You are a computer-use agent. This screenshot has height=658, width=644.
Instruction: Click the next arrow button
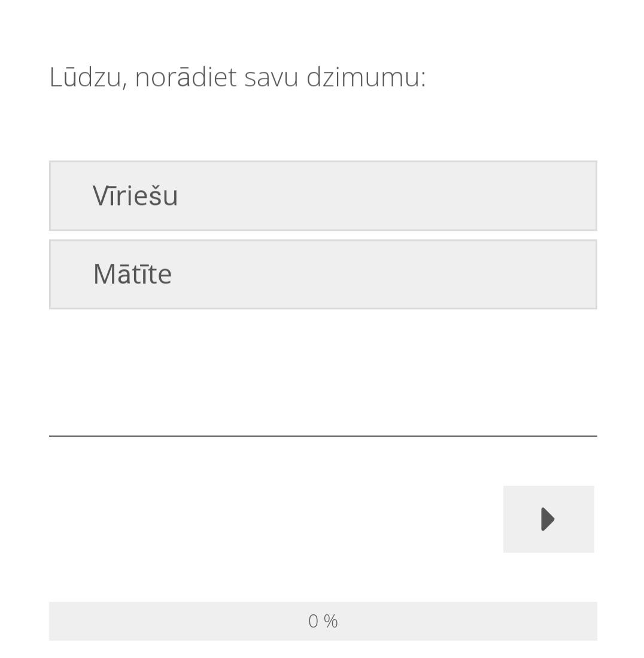click(x=548, y=519)
